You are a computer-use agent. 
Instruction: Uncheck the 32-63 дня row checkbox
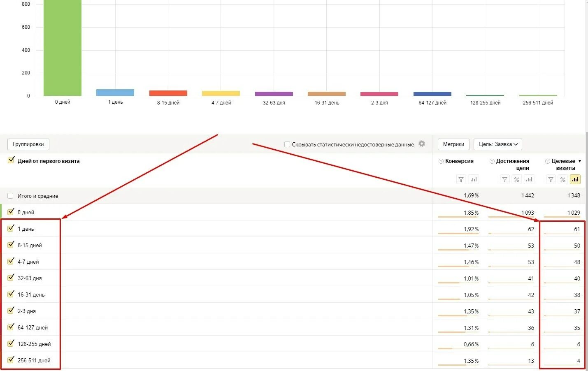coord(11,278)
